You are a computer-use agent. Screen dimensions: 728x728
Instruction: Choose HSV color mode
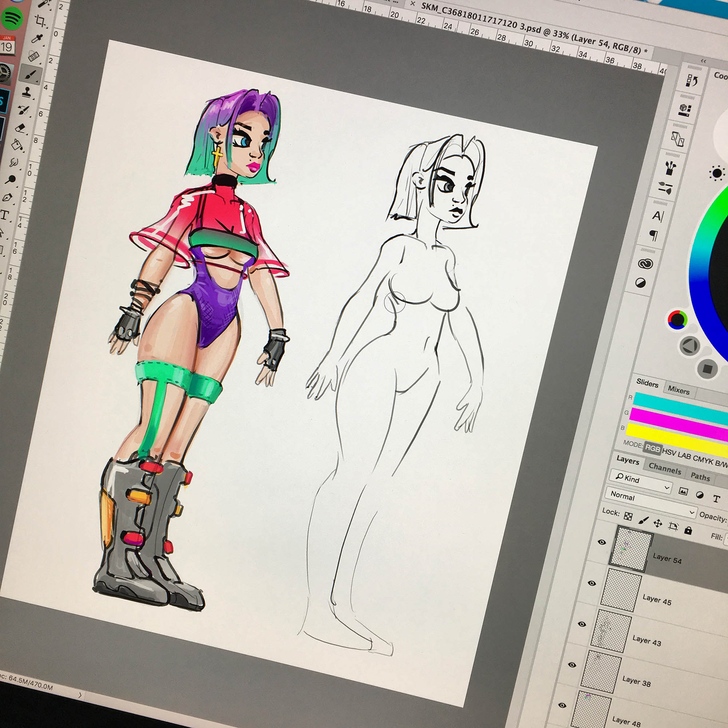669,452
